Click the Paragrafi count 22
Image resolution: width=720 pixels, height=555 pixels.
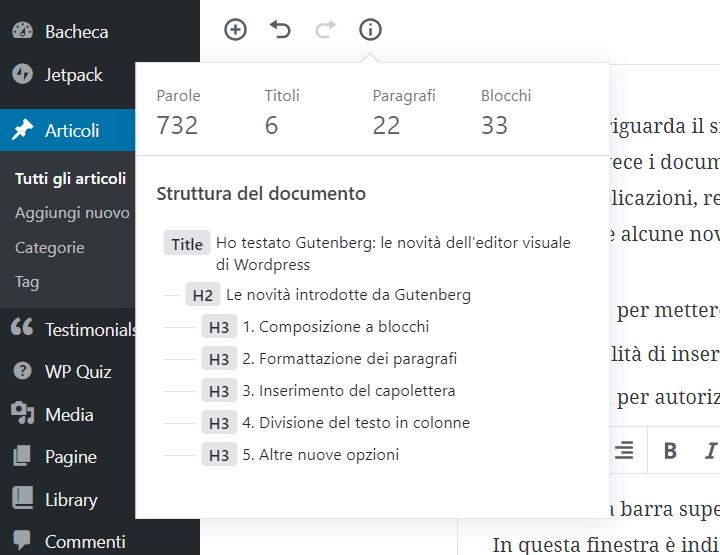point(386,125)
